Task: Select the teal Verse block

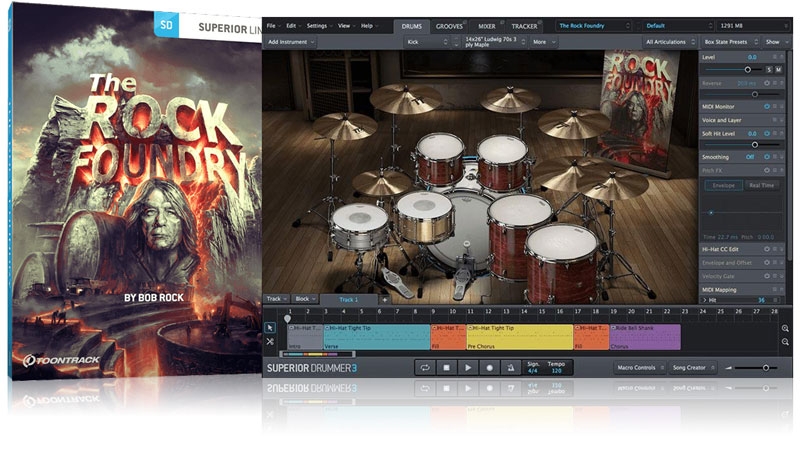Action: tap(377, 337)
